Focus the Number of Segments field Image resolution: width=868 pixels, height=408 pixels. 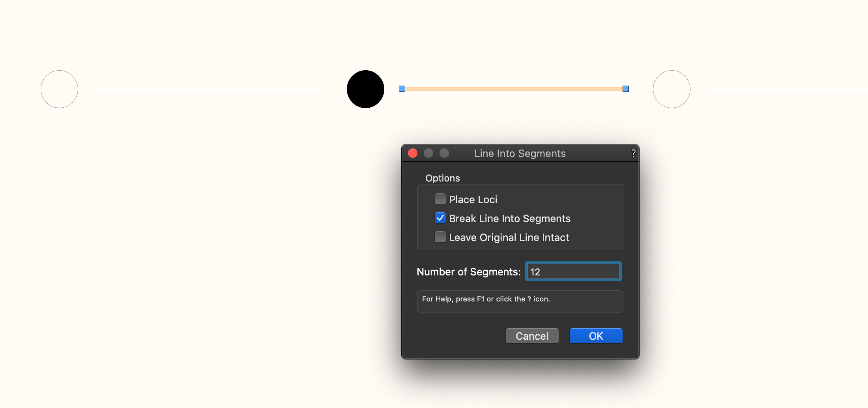click(573, 271)
